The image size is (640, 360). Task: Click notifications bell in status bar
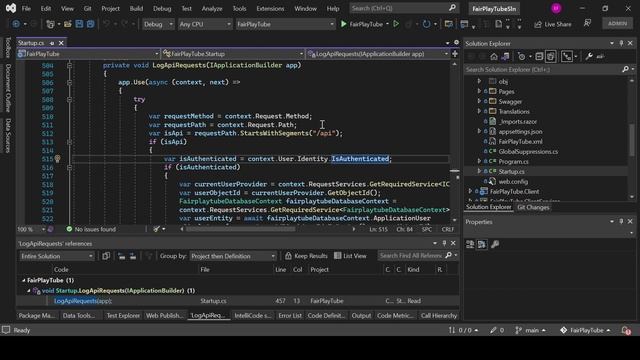[626, 330]
